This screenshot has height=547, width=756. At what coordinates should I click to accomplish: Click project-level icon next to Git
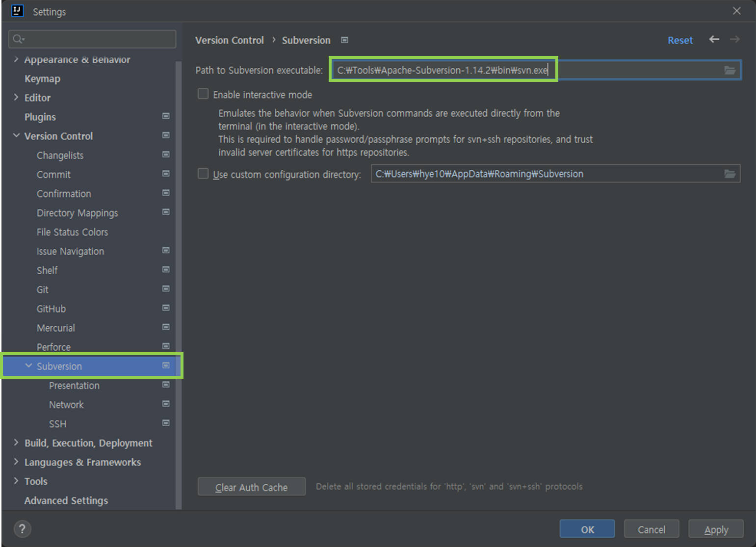click(166, 288)
